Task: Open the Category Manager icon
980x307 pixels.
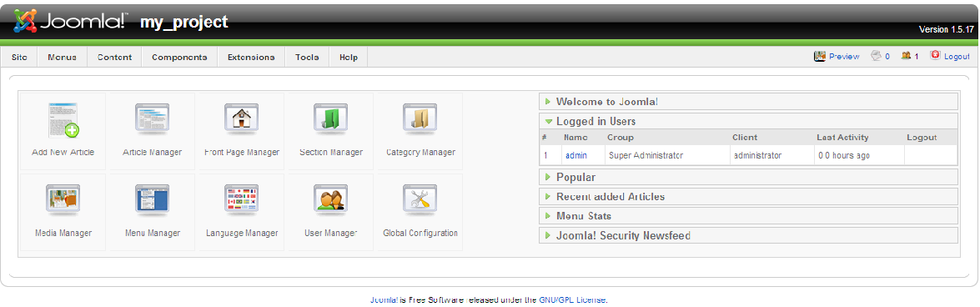Action: [x=420, y=118]
